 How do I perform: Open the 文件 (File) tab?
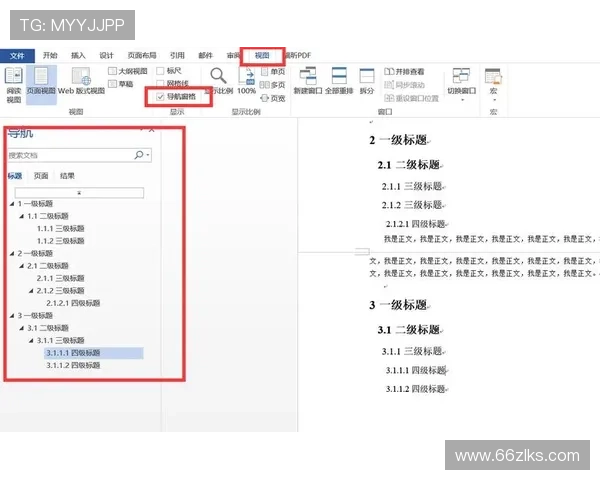[x=17, y=56]
